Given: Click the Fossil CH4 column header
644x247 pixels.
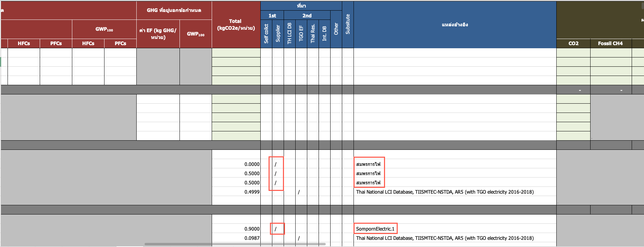Looking at the screenshot, I should 610,43.
